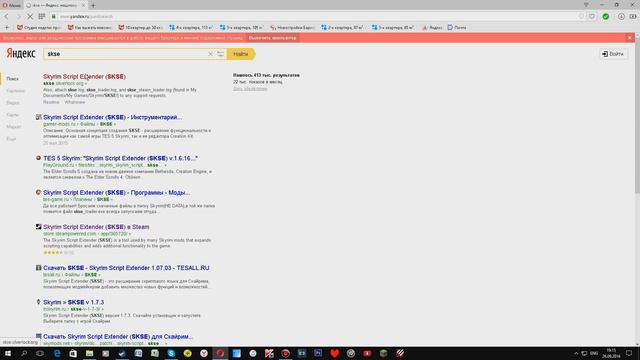
Task: Go back to the previous page
Action: 7,16
